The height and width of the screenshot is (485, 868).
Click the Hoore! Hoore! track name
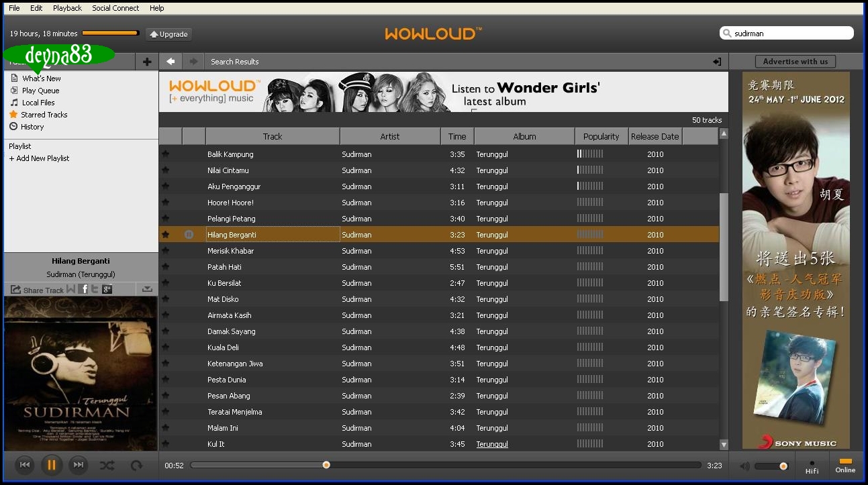[230, 203]
